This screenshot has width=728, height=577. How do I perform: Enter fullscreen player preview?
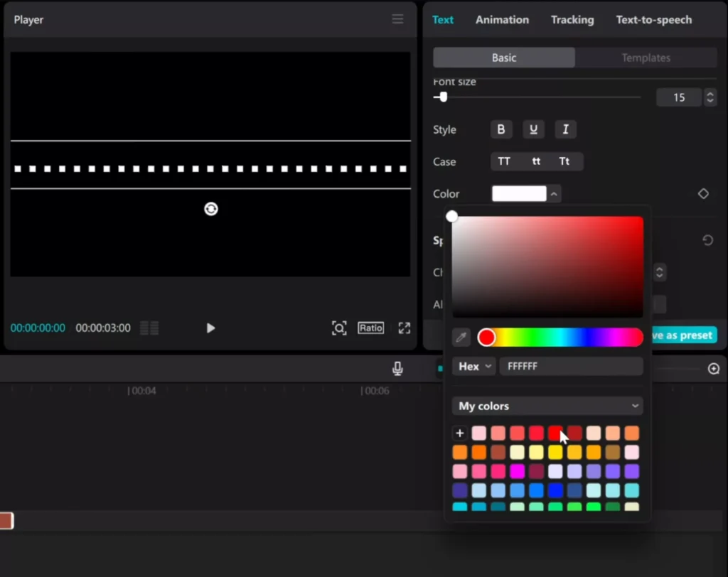tap(405, 328)
